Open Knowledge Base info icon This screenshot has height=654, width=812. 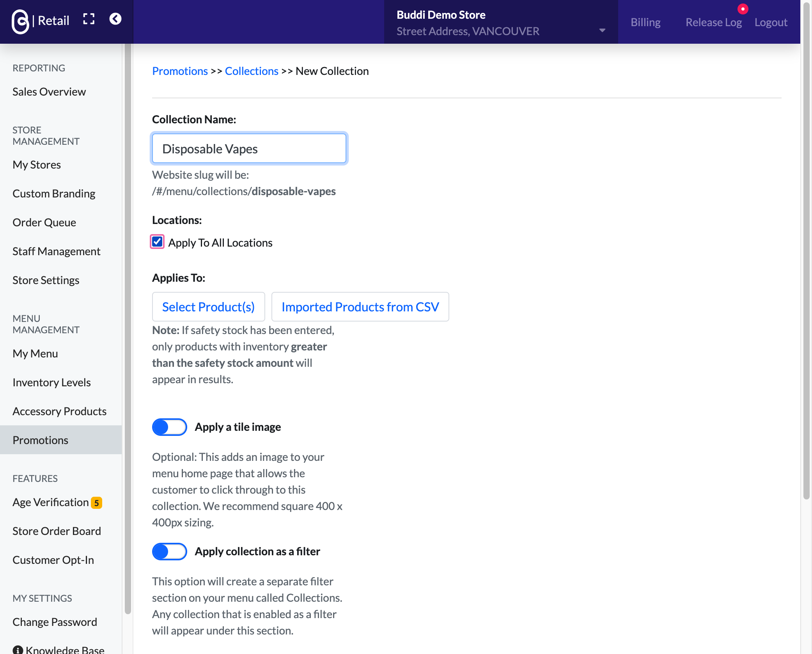(18, 650)
